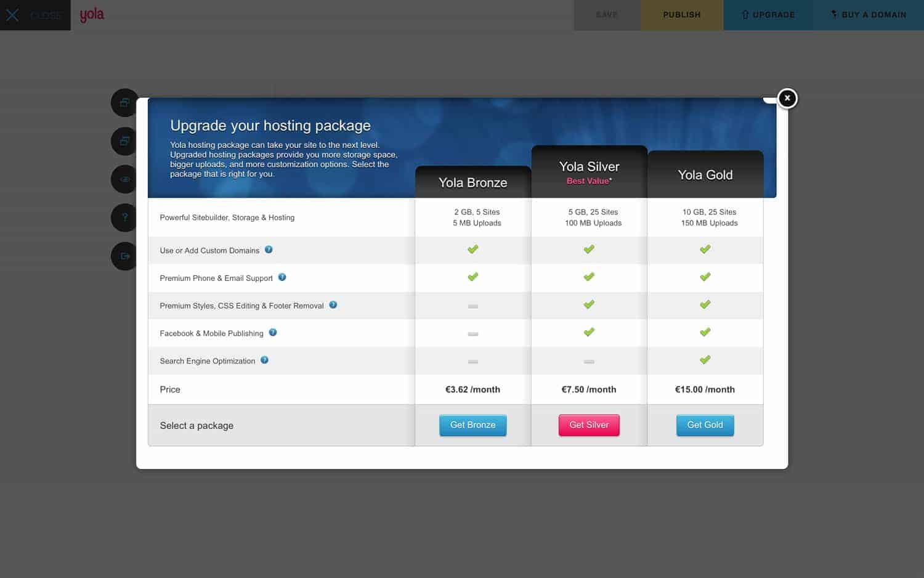Click the Get Silver button

[x=589, y=425]
